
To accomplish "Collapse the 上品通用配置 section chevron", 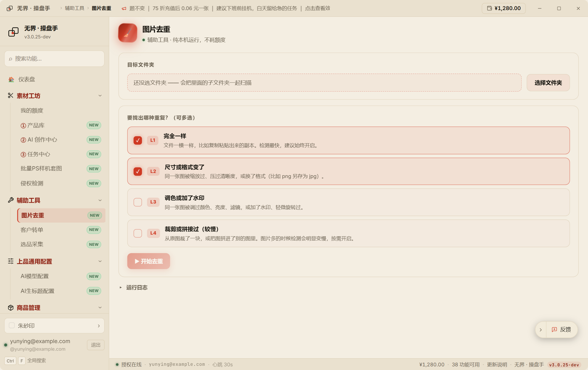I will [100, 261].
